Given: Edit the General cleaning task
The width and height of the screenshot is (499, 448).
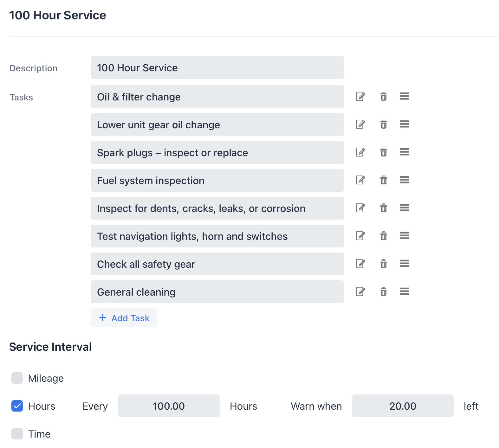Looking at the screenshot, I should point(360,291).
